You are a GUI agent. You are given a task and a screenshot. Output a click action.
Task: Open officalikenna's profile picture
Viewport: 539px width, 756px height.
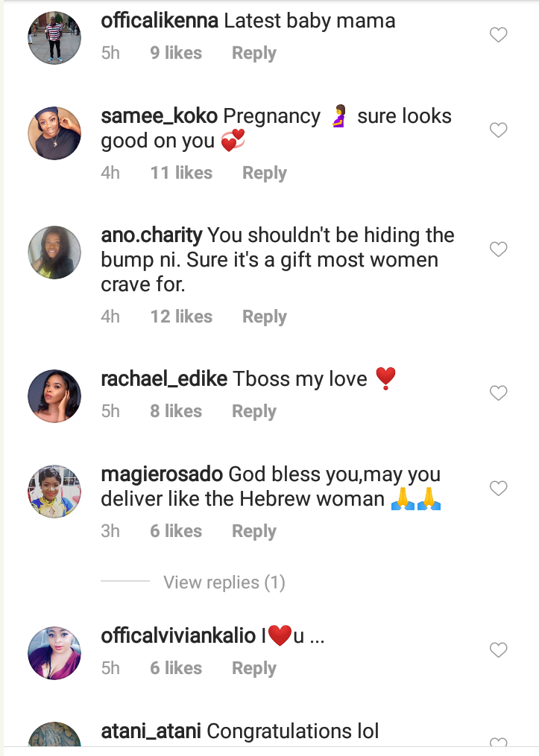coord(54,38)
